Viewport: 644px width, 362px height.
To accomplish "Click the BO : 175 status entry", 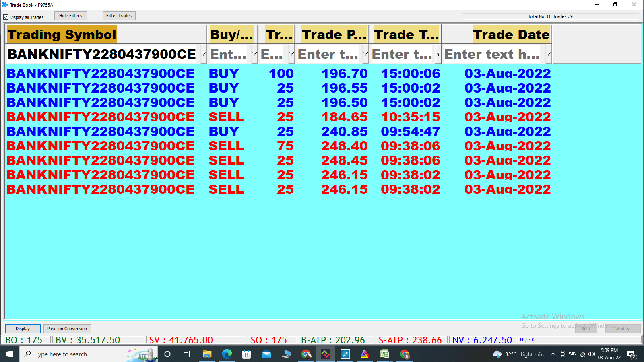I will (x=27, y=340).
